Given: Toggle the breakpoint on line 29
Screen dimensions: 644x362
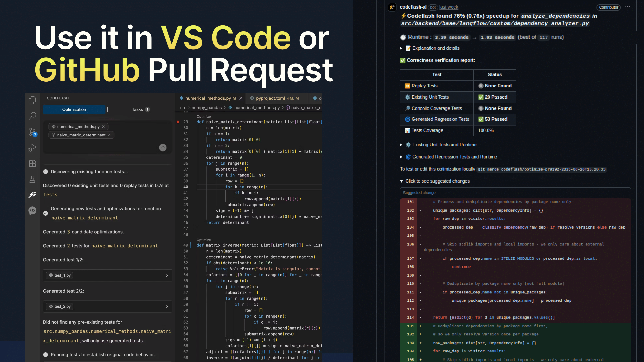Looking at the screenshot, I should tap(178, 122).
